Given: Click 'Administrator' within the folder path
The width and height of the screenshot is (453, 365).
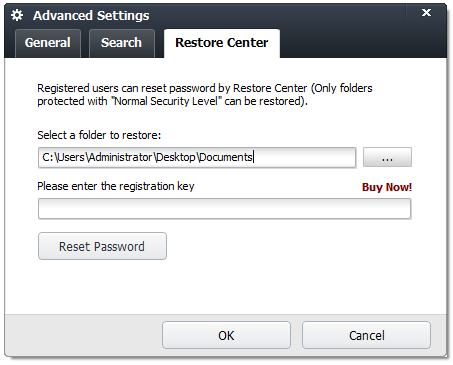Looking at the screenshot, I should point(120,157).
